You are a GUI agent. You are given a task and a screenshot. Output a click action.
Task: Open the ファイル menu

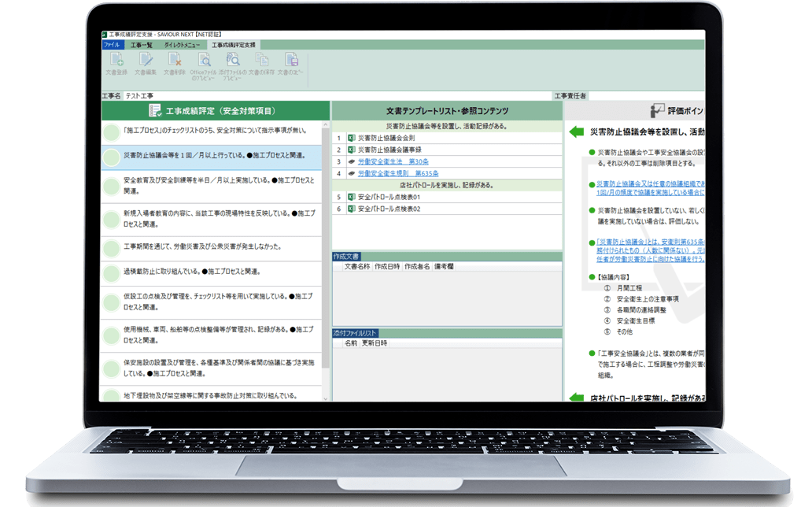tap(113, 45)
